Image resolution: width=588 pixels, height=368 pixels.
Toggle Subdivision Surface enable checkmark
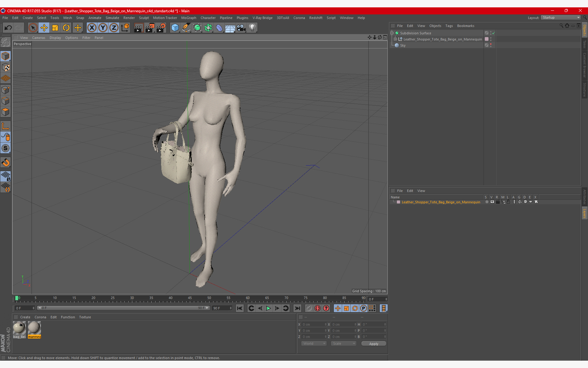pos(494,33)
